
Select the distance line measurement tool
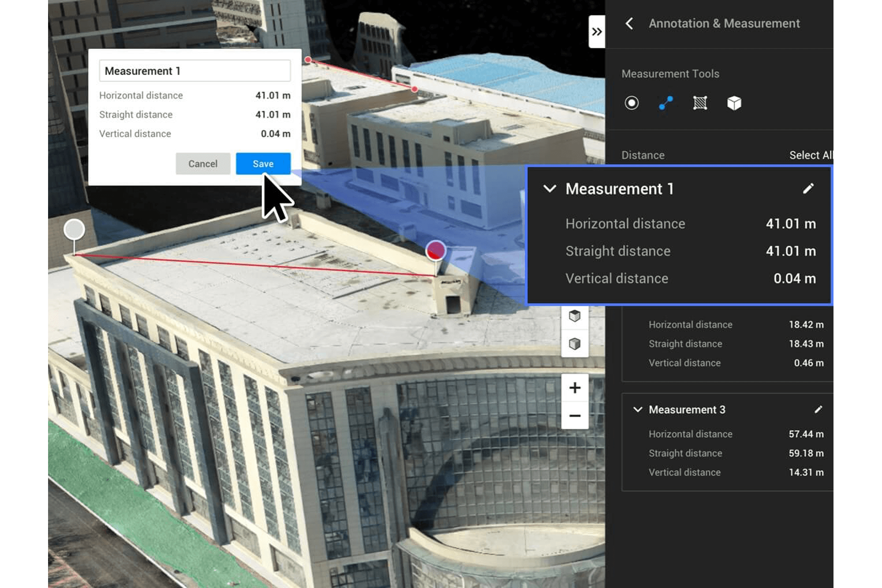pyautogui.click(x=665, y=103)
